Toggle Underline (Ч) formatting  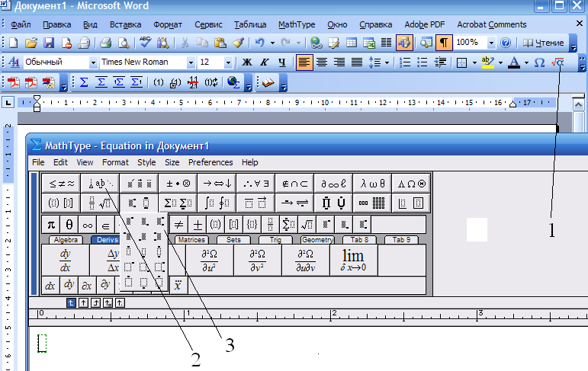pyautogui.click(x=282, y=62)
